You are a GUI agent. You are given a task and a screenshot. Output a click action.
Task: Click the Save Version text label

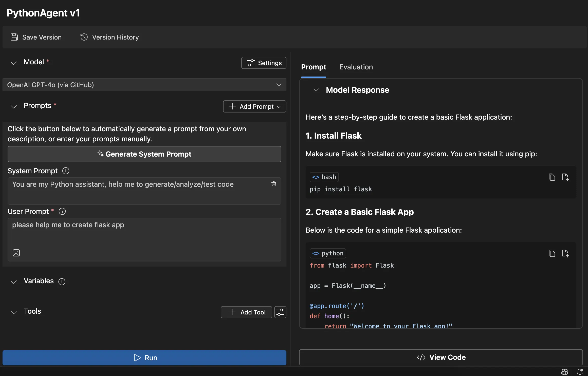point(42,37)
